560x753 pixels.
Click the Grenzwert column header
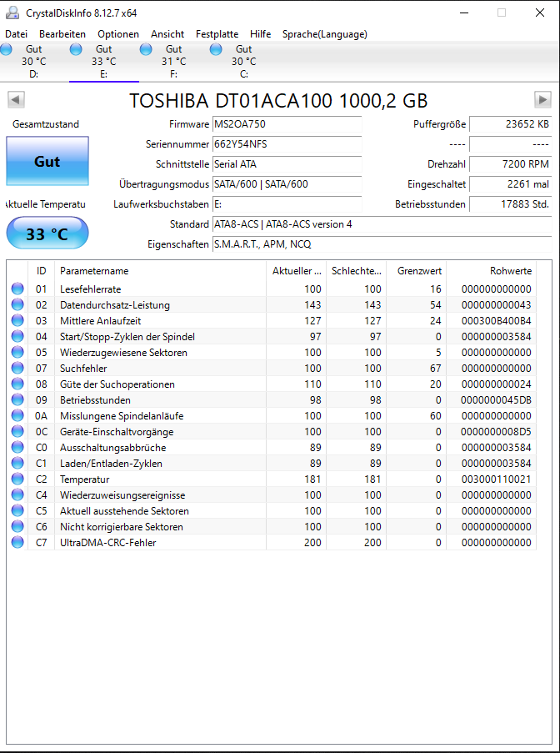[416, 271]
